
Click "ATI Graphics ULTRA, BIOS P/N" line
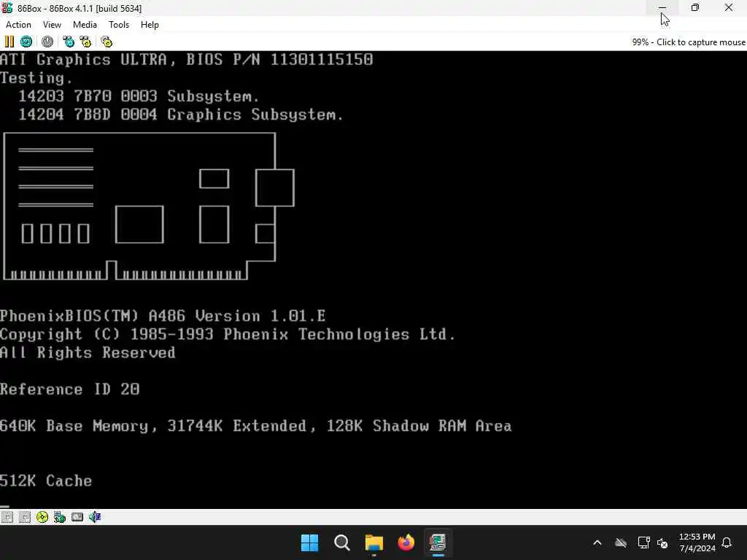(x=186, y=60)
